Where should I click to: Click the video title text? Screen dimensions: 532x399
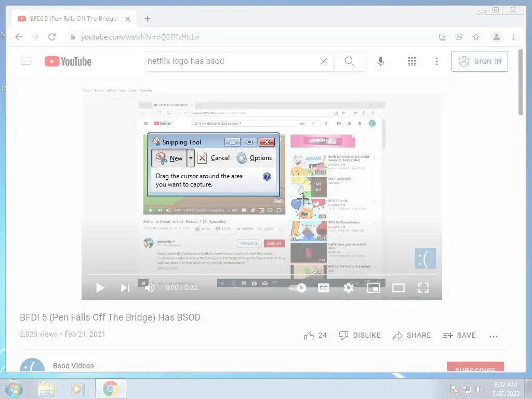[110, 317]
